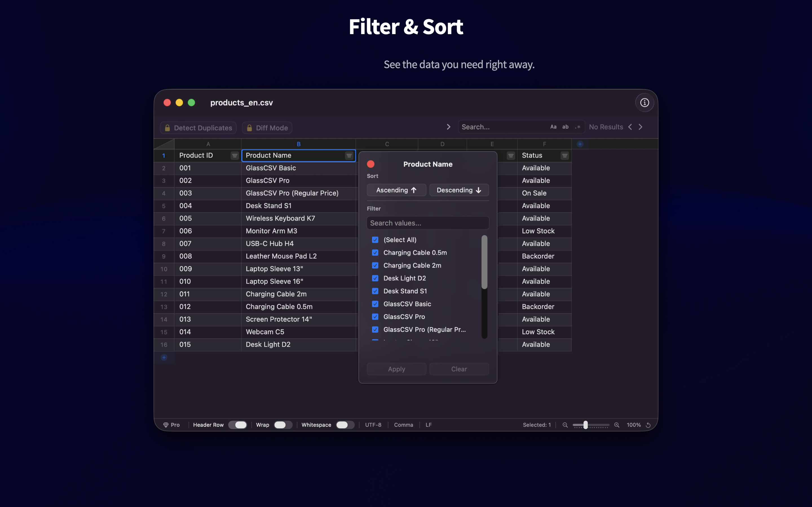Enable whole-word matching with the ab icon
Image resolution: width=812 pixels, height=507 pixels.
point(566,127)
